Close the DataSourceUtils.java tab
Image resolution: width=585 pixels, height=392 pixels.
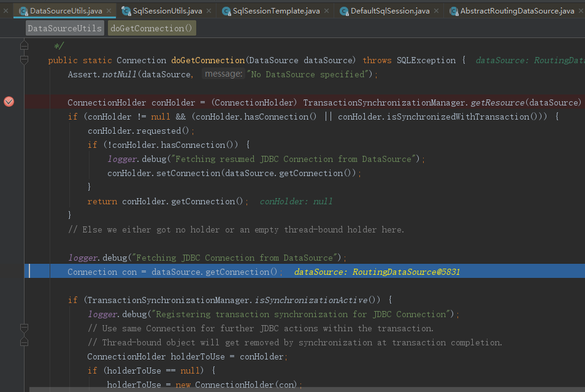109,11
